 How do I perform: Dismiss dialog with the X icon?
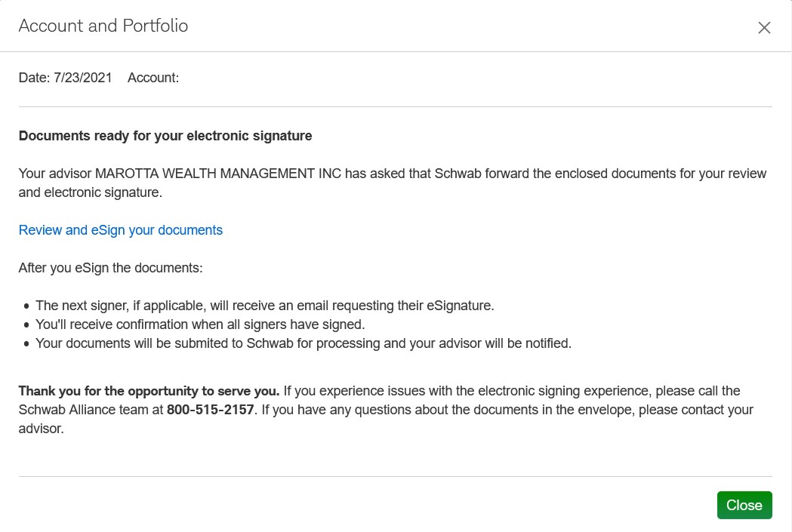click(x=764, y=28)
